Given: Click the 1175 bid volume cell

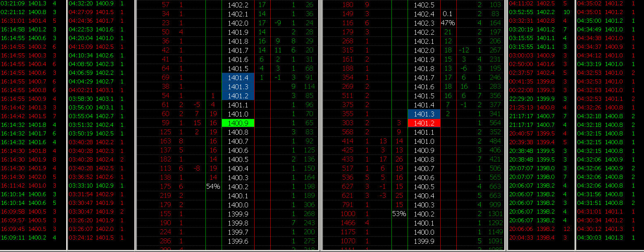Looking at the screenshot, I should (x=348, y=232).
